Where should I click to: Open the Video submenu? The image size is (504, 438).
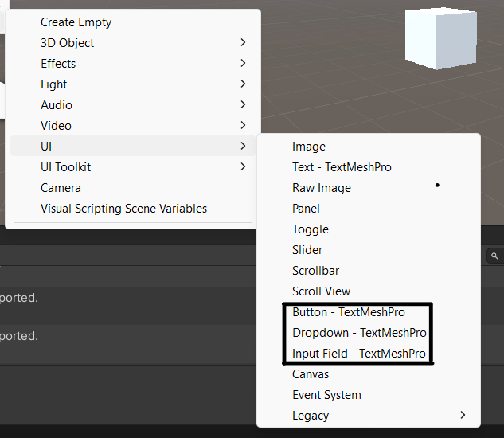coord(57,126)
